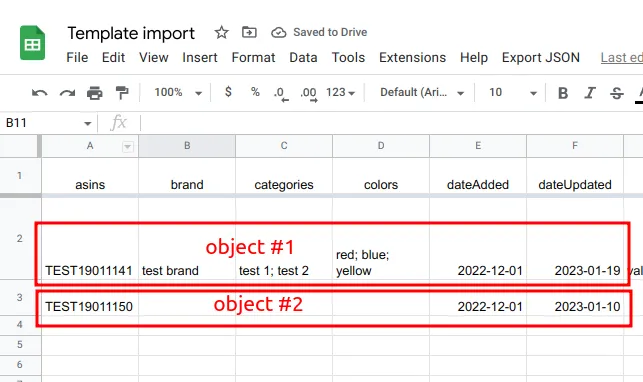Expand the name box dropdown arrow
The image size is (643, 382).
[87, 123]
